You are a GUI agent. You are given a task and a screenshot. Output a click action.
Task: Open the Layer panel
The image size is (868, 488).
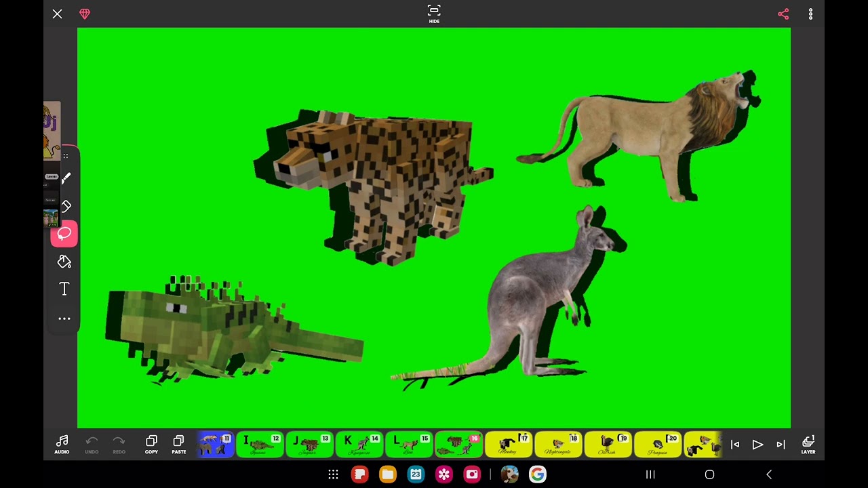click(808, 445)
